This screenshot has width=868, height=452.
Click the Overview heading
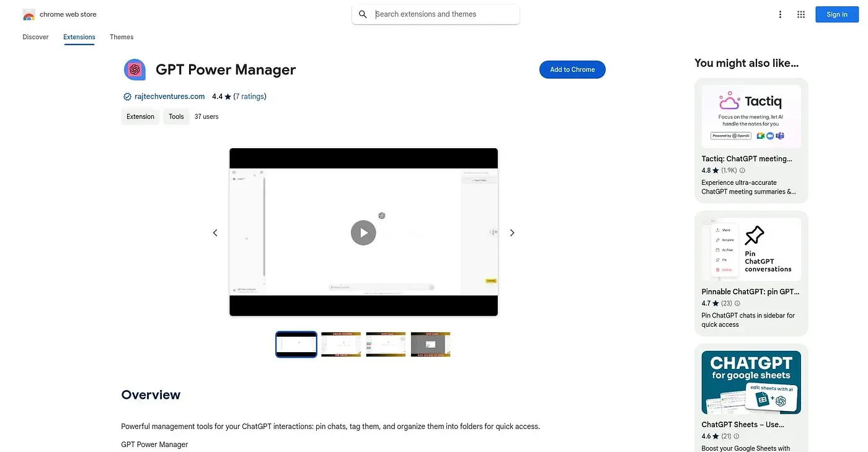151,395
